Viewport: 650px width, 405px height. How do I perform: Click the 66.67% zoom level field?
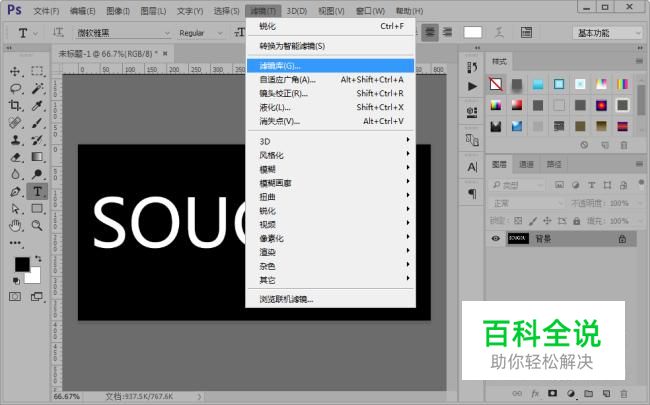(67, 397)
